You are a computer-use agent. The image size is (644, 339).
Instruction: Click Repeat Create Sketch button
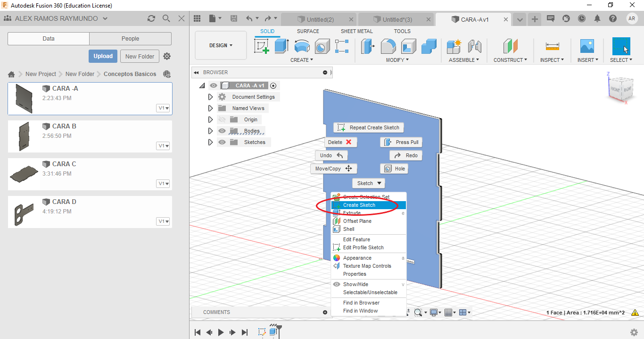[369, 127]
